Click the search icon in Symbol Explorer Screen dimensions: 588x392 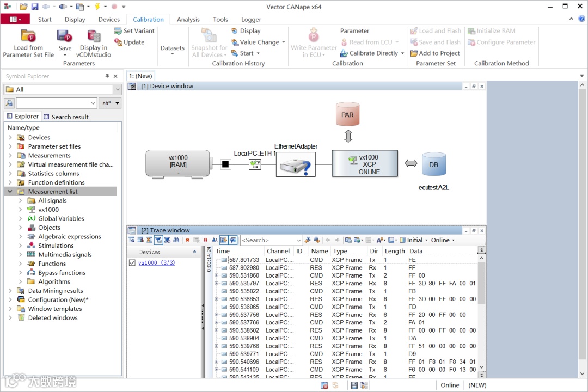[x=9, y=103]
